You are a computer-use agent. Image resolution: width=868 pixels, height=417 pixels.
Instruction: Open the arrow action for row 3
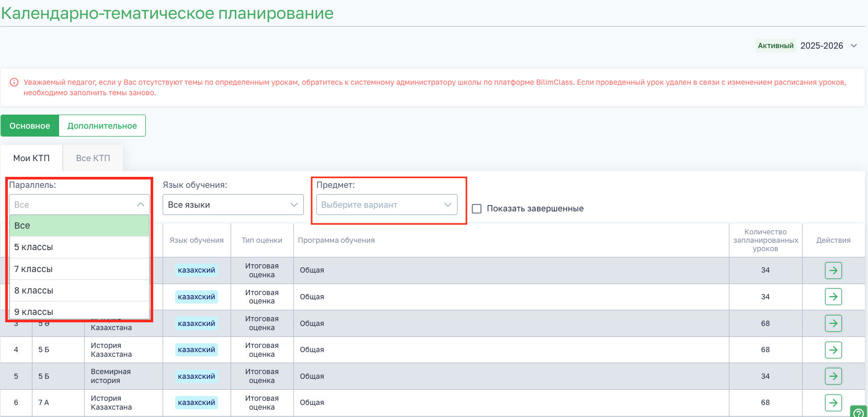[x=833, y=323]
